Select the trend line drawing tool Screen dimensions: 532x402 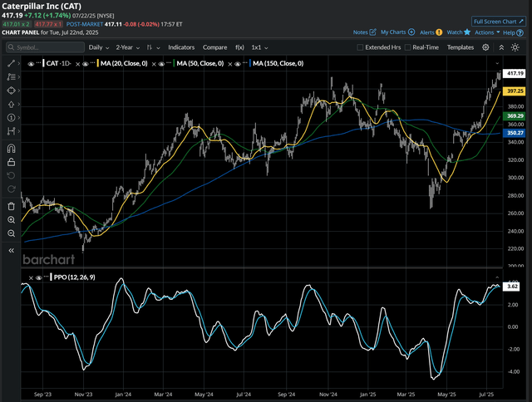click(11, 63)
